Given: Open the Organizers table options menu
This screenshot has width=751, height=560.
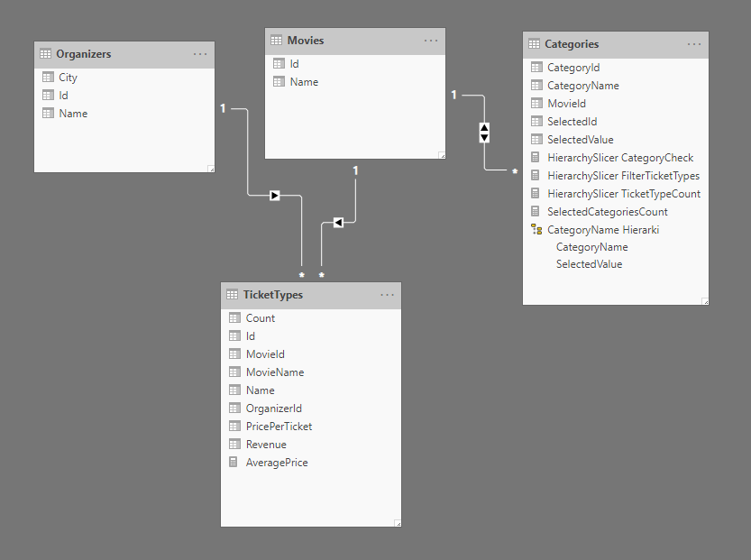Looking at the screenshot, I should tap(200, 54).
